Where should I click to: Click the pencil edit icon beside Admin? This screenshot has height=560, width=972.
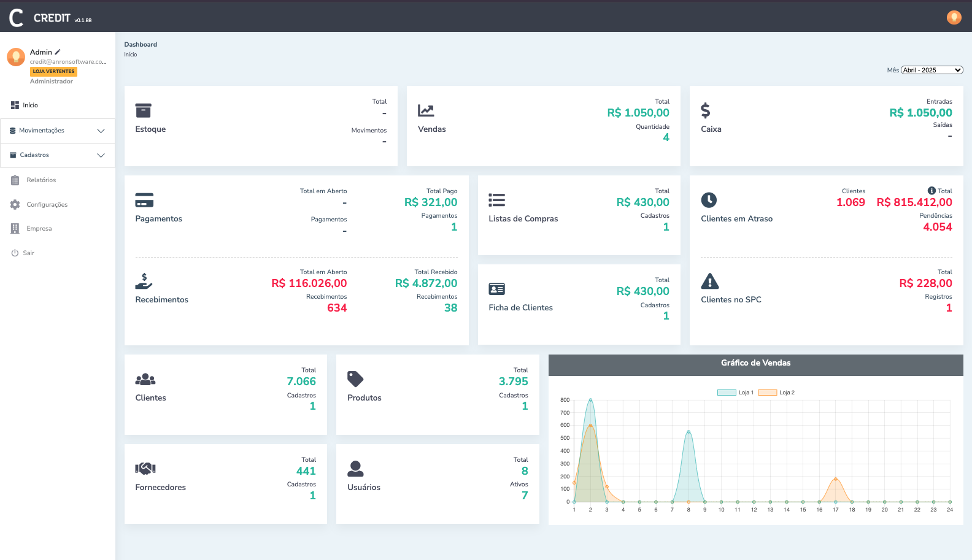(58, 52)
